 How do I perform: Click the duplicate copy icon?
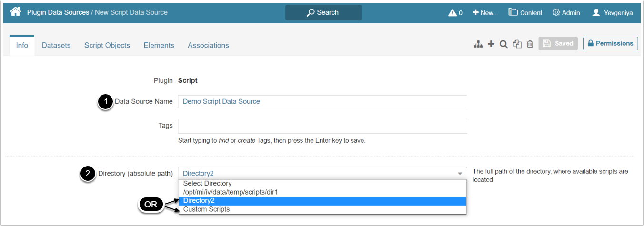point(517,44)
